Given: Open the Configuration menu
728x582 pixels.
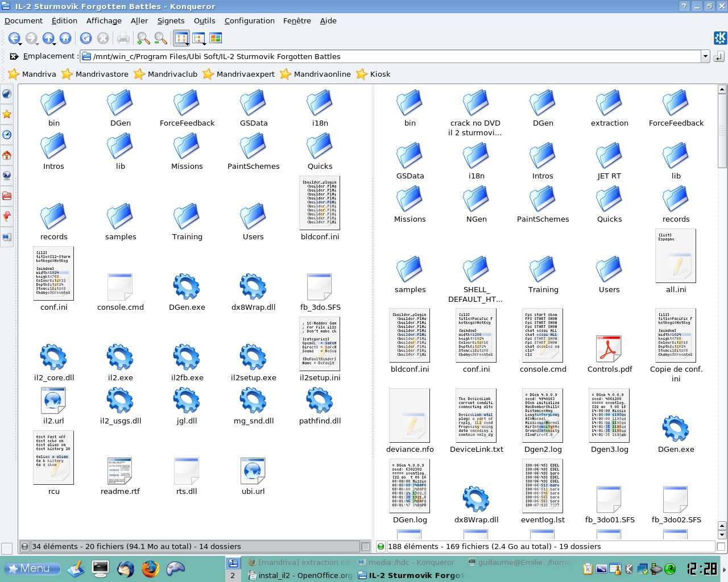Looking at the screenshot, I should [249, 20].
